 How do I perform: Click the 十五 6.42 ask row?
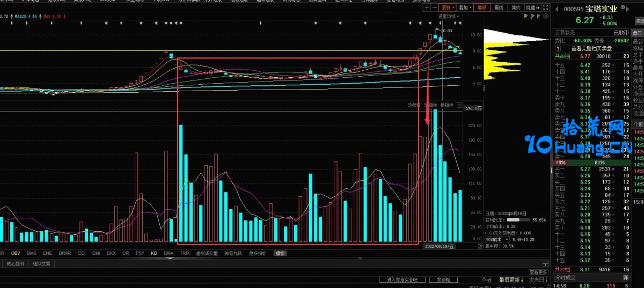(592, 65)
